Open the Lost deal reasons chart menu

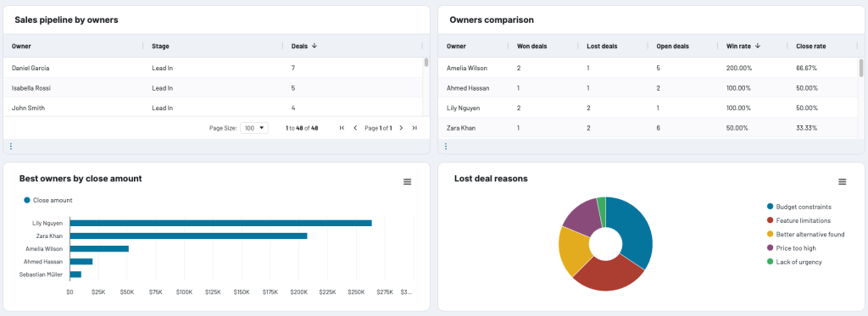tap(842, 181)
